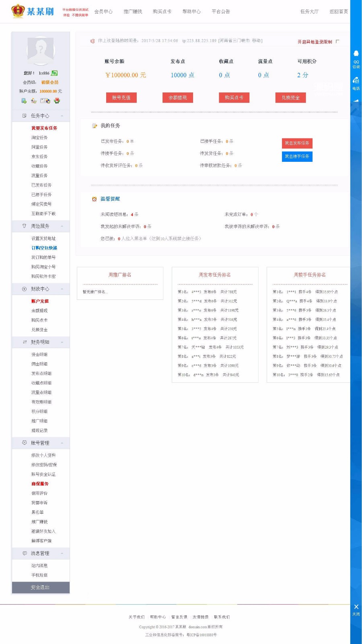Click the green 新 badge next to lcs886
Viewport: 362px width, 644px height.
pyautogui.click(x=55, y=73)
